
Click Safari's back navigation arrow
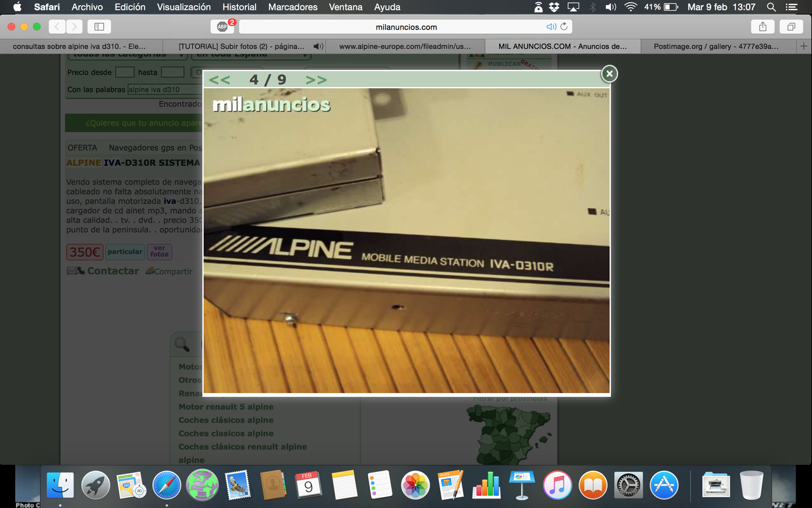tap(58, 27)
